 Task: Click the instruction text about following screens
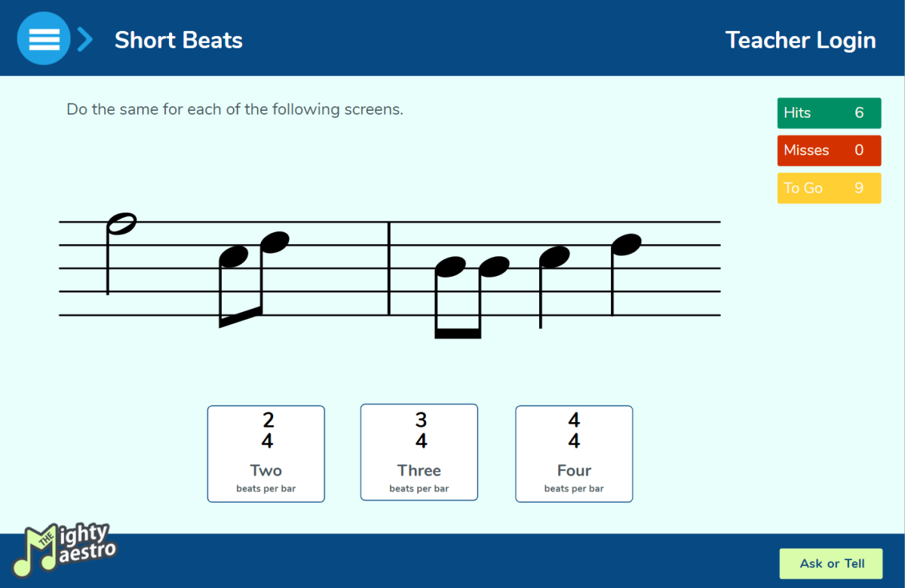tap(235, 109)
